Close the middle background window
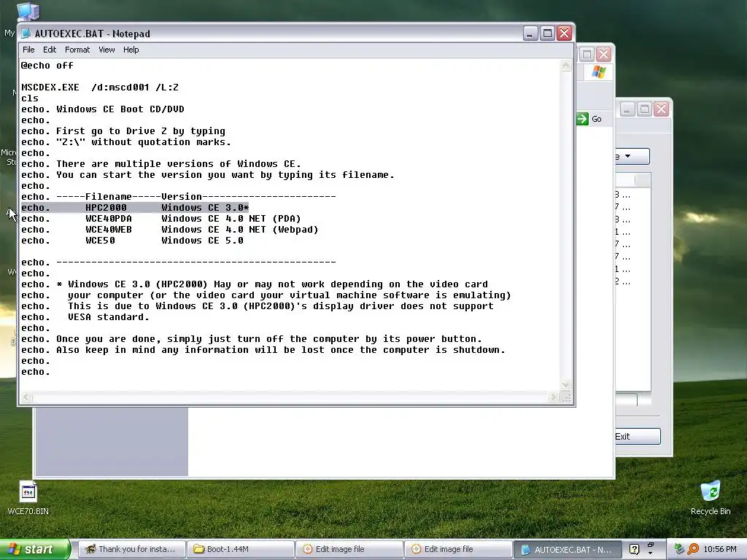Image resolution: width=747 pixels, height=560 pixels. pyautogui.click(x=603, y=54)
